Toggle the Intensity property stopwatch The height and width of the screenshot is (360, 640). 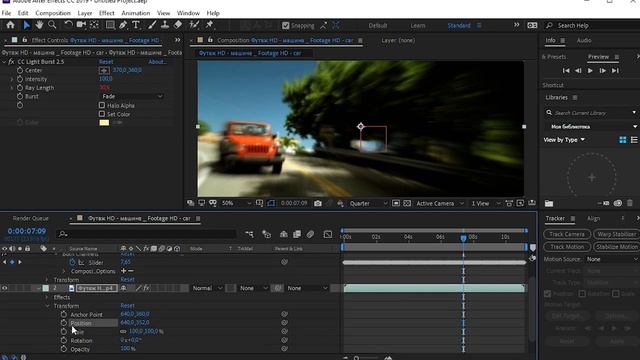[20, 79]
